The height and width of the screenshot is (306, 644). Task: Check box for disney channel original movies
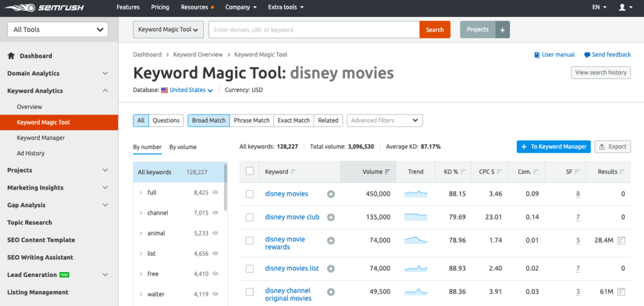249,292
